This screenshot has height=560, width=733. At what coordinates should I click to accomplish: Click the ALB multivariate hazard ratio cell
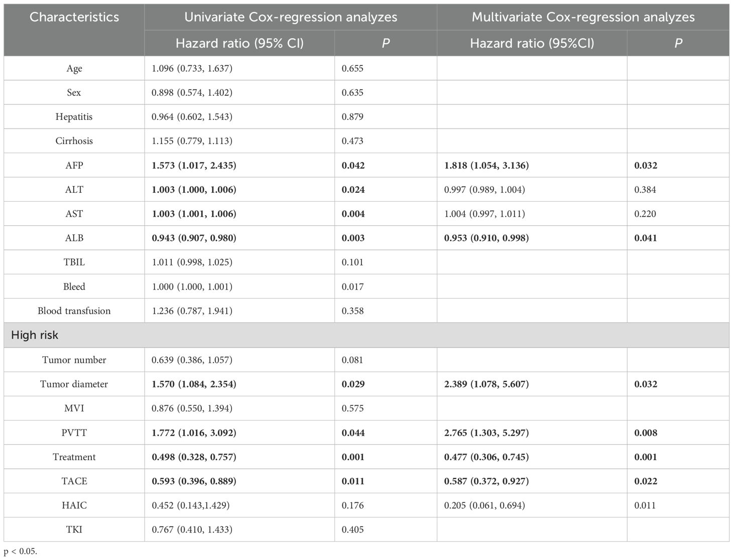point(486,238)
